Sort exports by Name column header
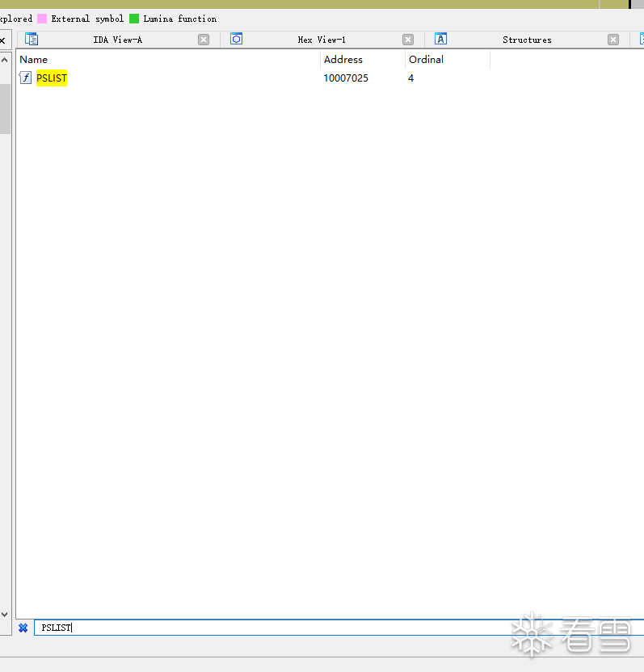The width and height of the screenshot is (644, 672). (34, 59)
